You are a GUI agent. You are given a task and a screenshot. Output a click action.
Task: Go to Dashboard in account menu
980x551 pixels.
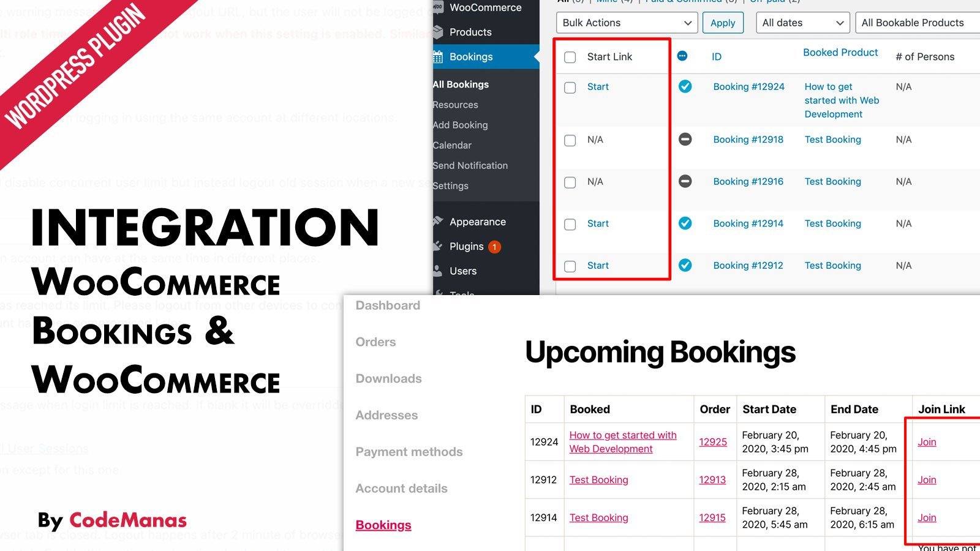click(388, 305)
